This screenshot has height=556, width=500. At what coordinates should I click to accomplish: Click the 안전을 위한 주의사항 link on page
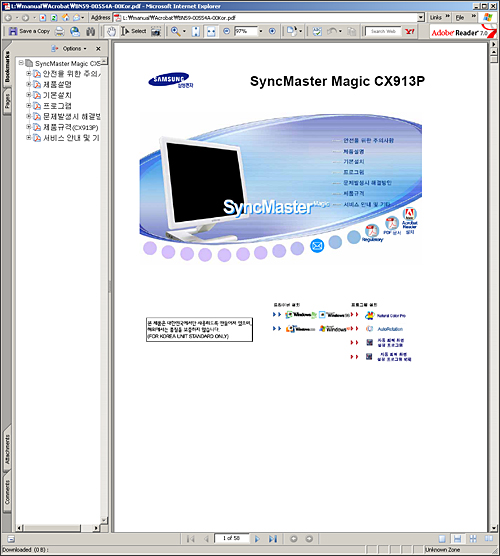pos(368,140)
